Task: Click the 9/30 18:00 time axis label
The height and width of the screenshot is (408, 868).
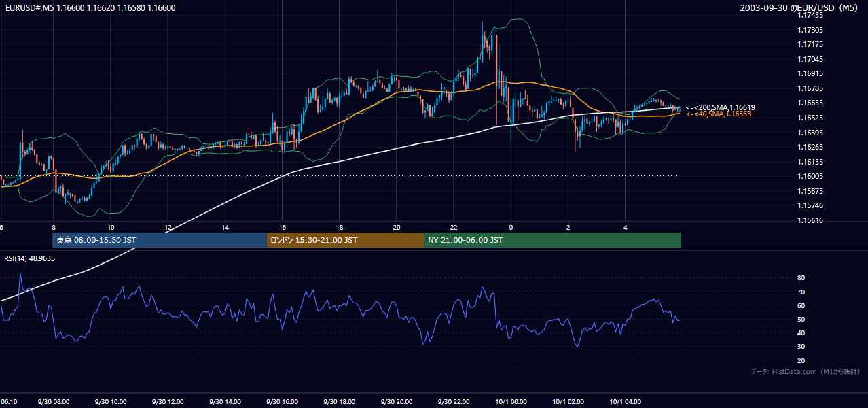Action: click(339, 402)
